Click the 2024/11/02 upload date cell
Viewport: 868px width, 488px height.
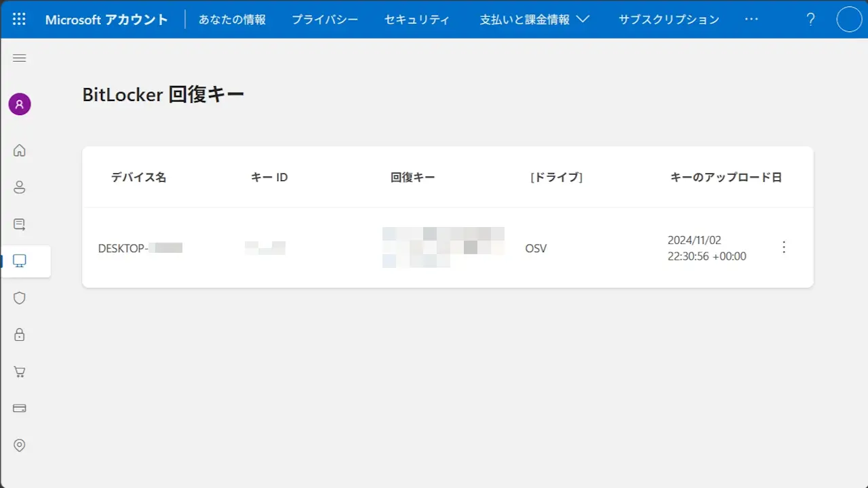click(707, 248)
